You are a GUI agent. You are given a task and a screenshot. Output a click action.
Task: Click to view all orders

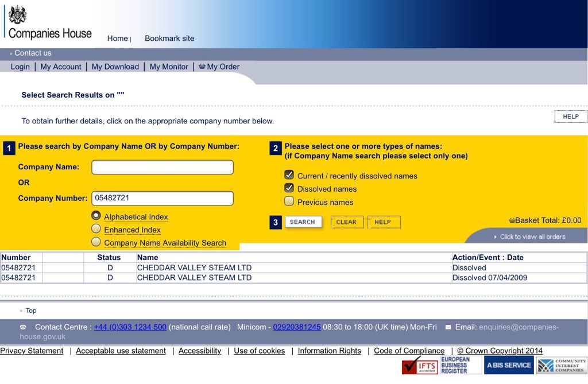(x=532, y=236)
